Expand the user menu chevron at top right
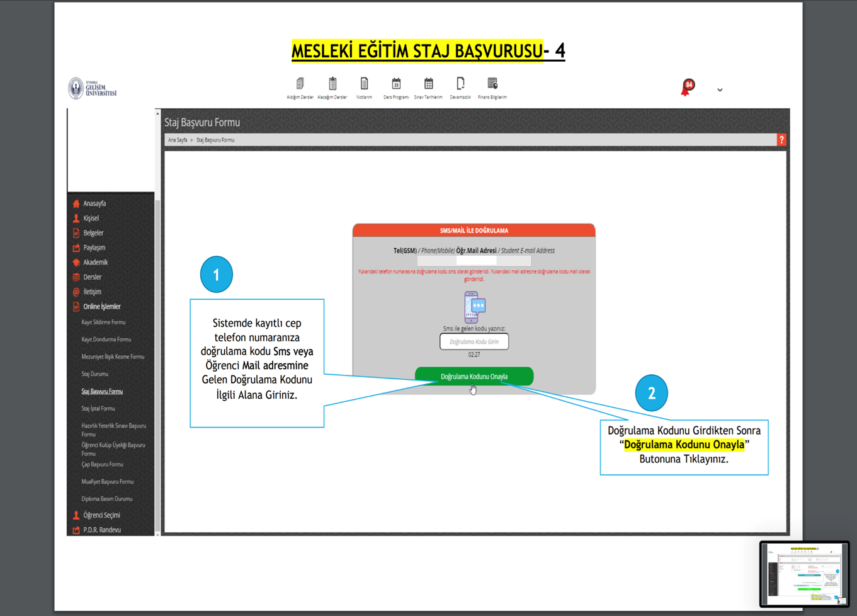Screen dimensions: 857x616 point(720,90)
